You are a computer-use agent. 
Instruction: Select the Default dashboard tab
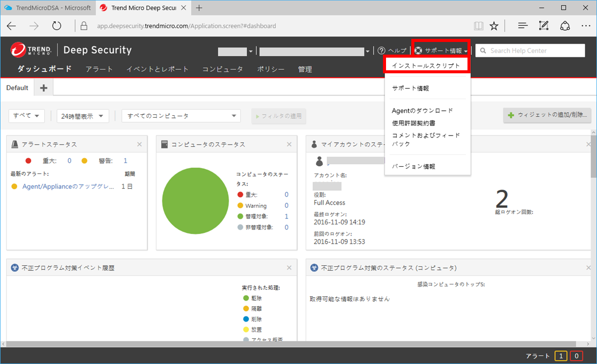click(17, 88)
